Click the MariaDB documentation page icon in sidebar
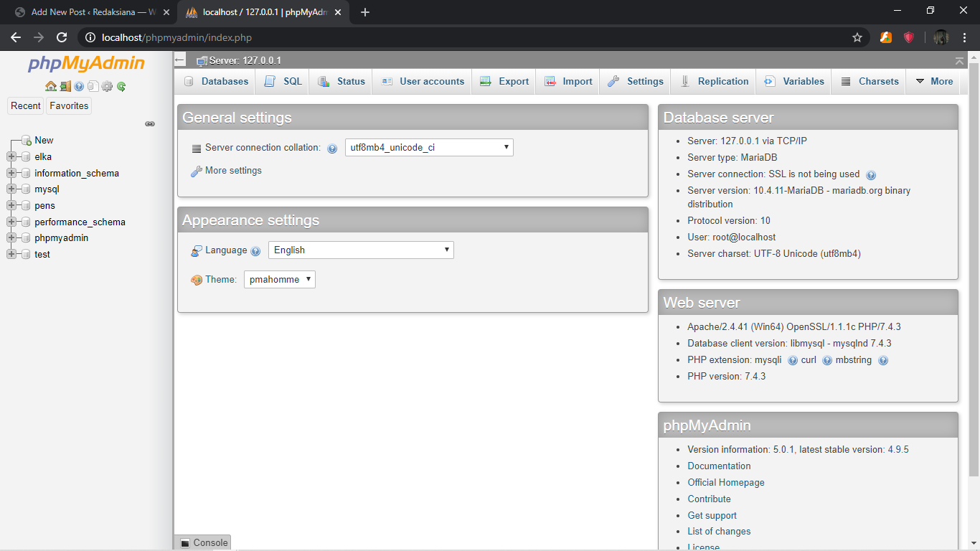 tap(93, 86)
